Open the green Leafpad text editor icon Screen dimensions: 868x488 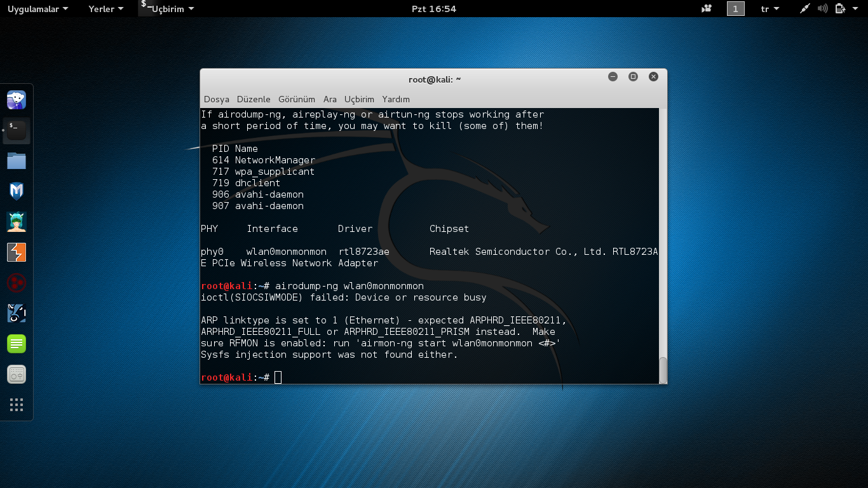point(17,344)
